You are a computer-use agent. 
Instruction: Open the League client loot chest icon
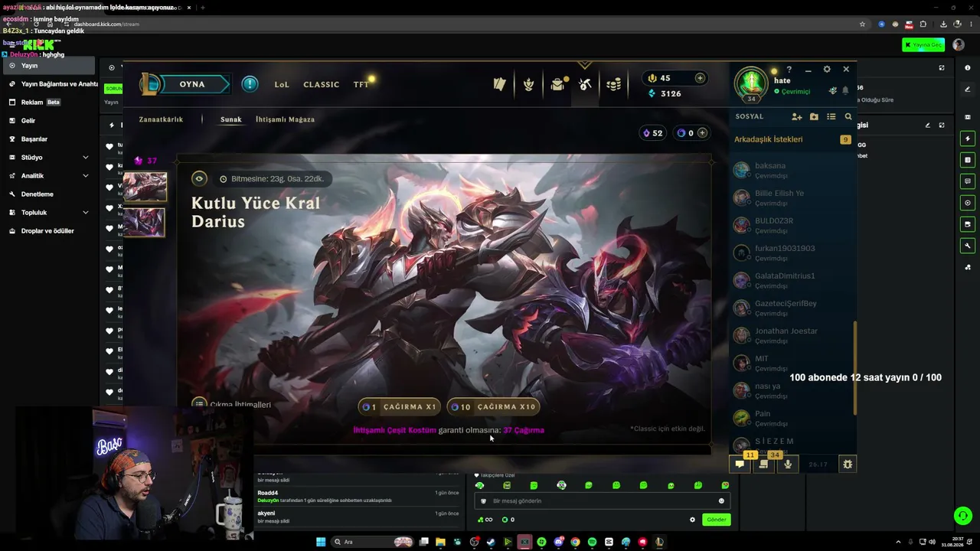pyautogui.click(x=558, y=84)
